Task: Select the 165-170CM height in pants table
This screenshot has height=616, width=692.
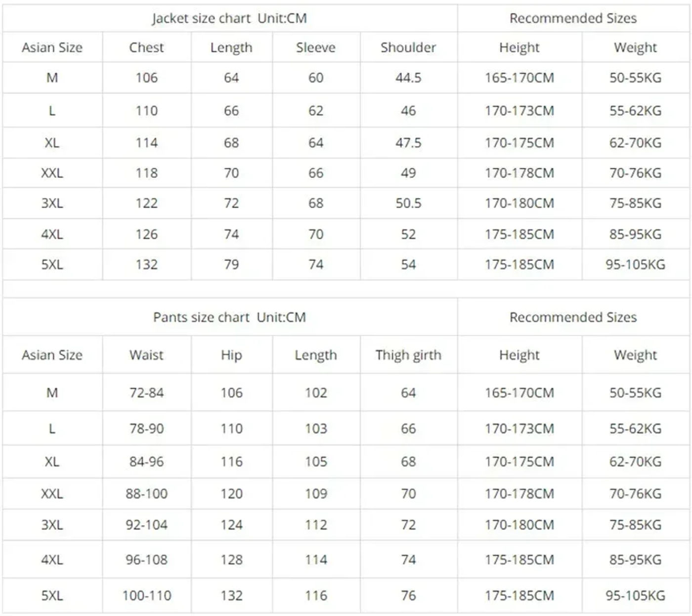Action: point(519,393)
